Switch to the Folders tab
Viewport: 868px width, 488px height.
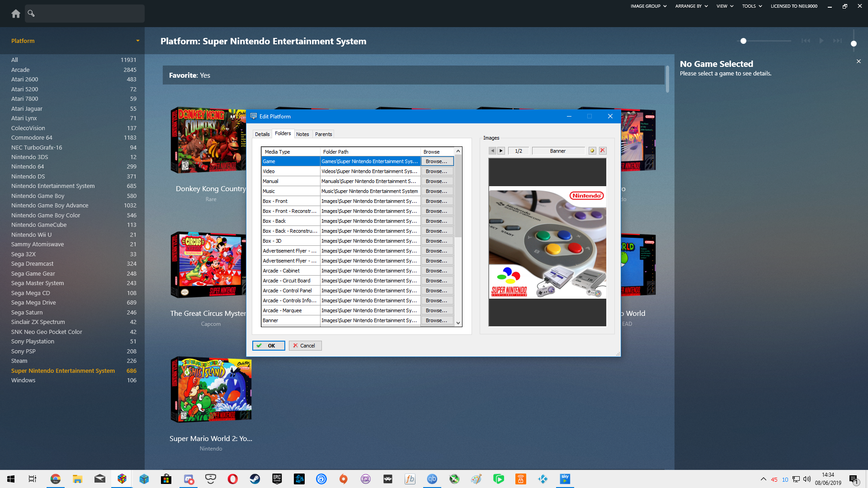283,133
